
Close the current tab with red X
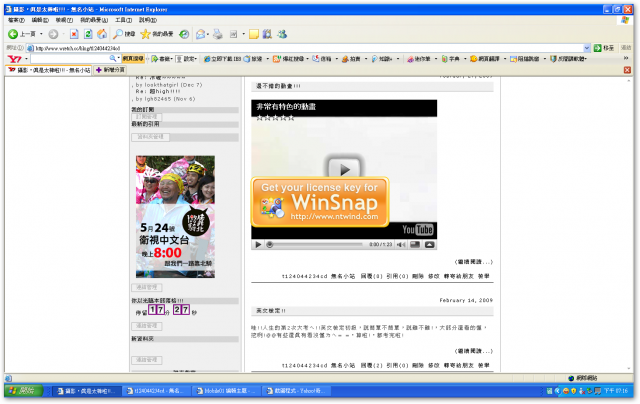[x=627, y=70]
